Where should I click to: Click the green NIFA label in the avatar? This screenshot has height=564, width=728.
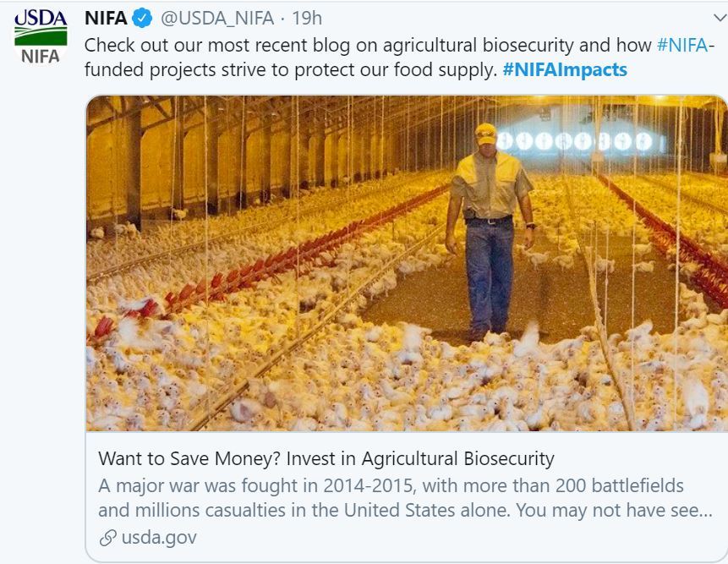(x=40, y=58)
